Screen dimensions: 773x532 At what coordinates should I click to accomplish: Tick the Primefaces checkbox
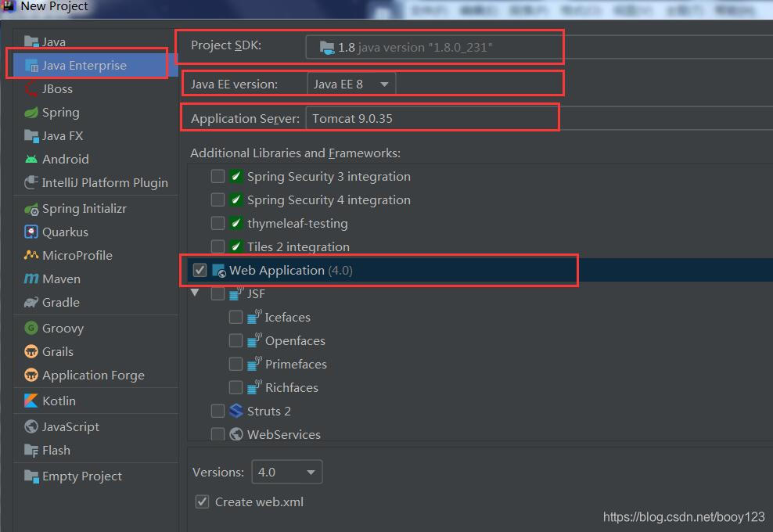[235, 364]
